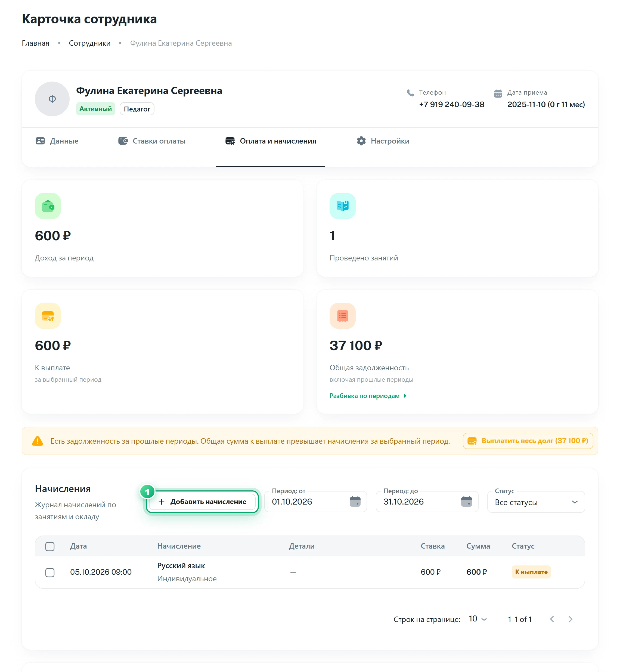Viewport: 620px width, 672px height.
Task: Go to next page arrow in pagination
Action: tap(570, 619)
